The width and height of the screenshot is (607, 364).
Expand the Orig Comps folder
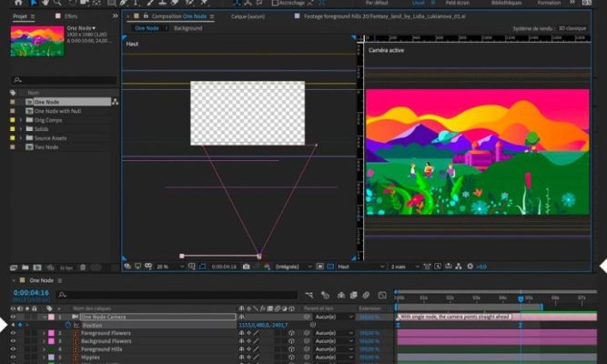point(21,120)
